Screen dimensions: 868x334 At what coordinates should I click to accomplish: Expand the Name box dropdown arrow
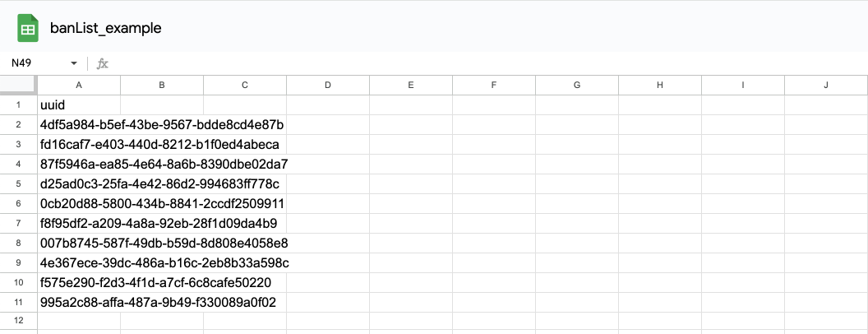pos(74,63)
